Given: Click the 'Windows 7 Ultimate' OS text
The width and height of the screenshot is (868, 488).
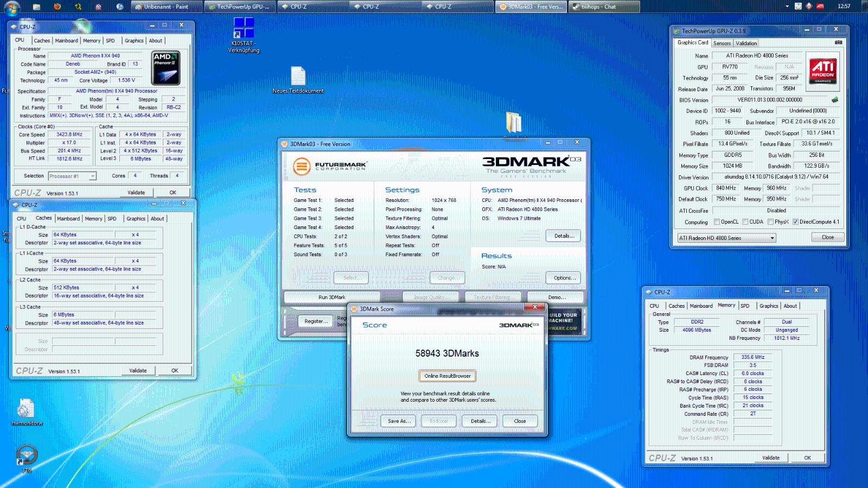Looking at the screenshot, I should 519,218.
